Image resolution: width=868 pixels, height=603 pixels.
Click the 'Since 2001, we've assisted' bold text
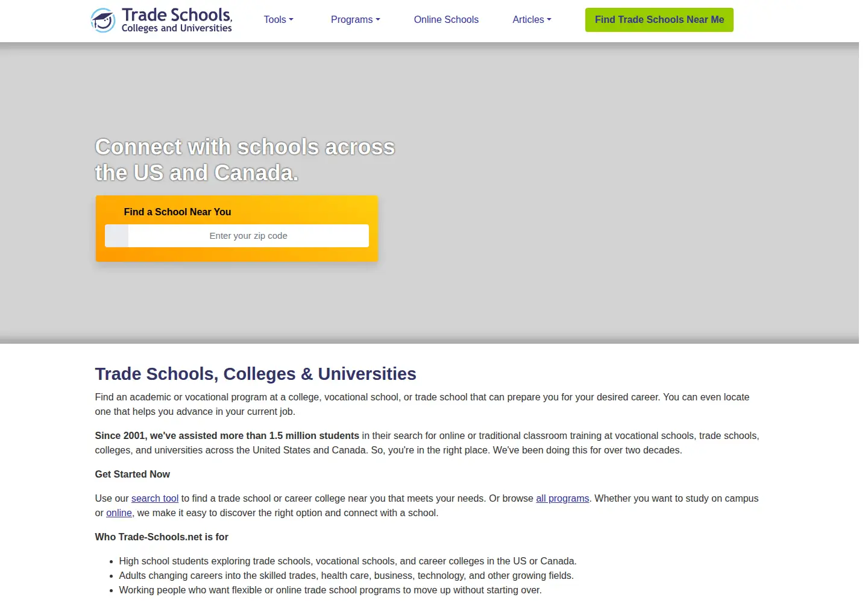pos(227,436)
